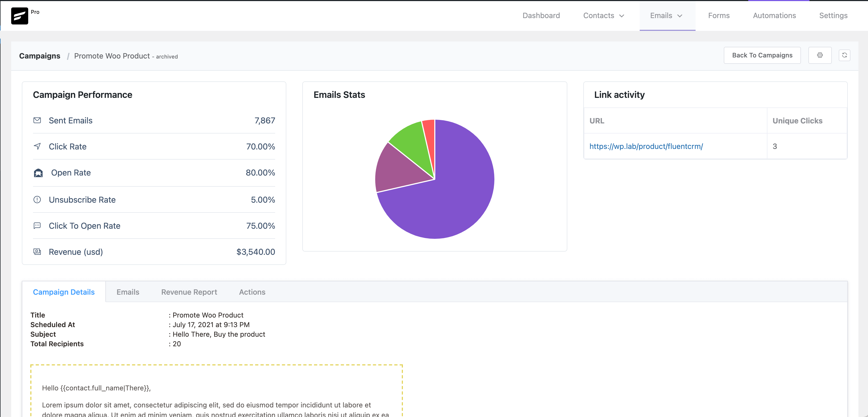Click the Click To Open Rate chat icon
Image resolution: width=868 pixels, height=417 pixels.
[38, 226]
